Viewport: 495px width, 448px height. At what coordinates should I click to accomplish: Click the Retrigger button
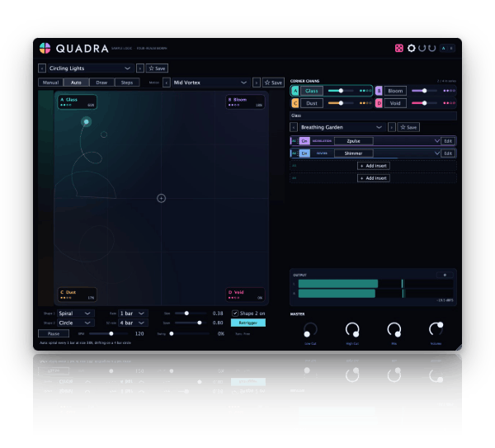click(248, 323)
